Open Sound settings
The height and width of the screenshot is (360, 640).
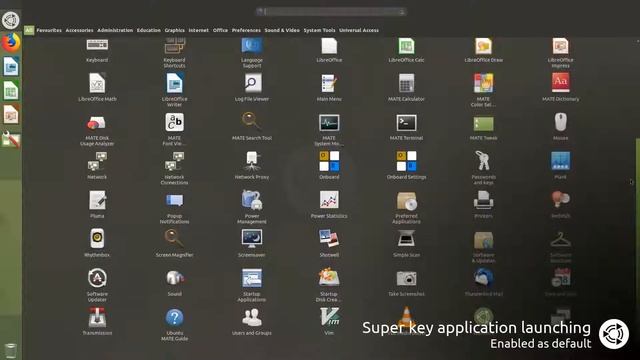click(174, 282)
